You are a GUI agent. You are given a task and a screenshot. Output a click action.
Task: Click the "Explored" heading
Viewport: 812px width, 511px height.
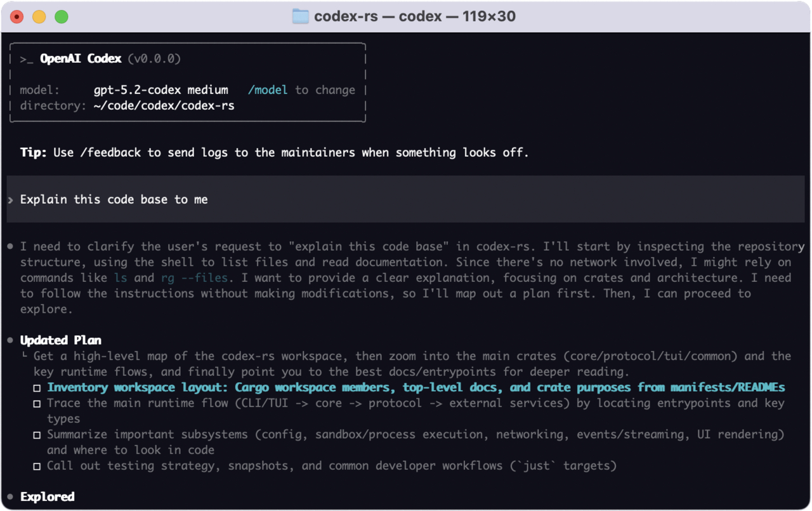pos(47,496)
